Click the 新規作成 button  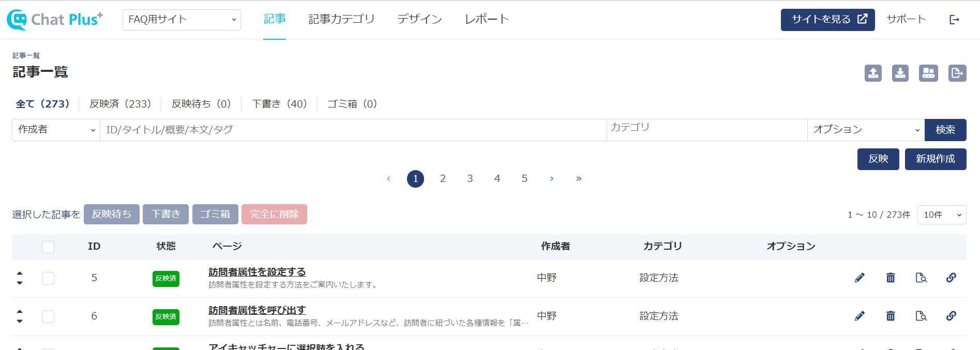pos(935,159)
